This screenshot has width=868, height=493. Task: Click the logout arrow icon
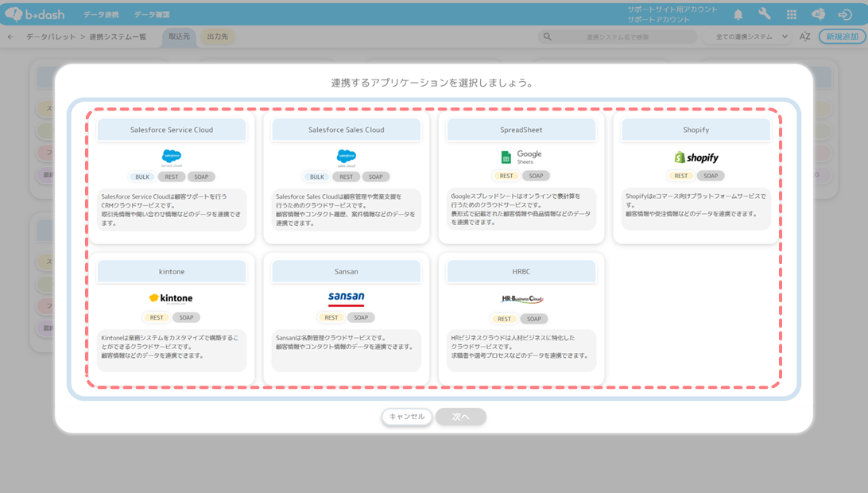pyautogui.click(x=845, y=14)
